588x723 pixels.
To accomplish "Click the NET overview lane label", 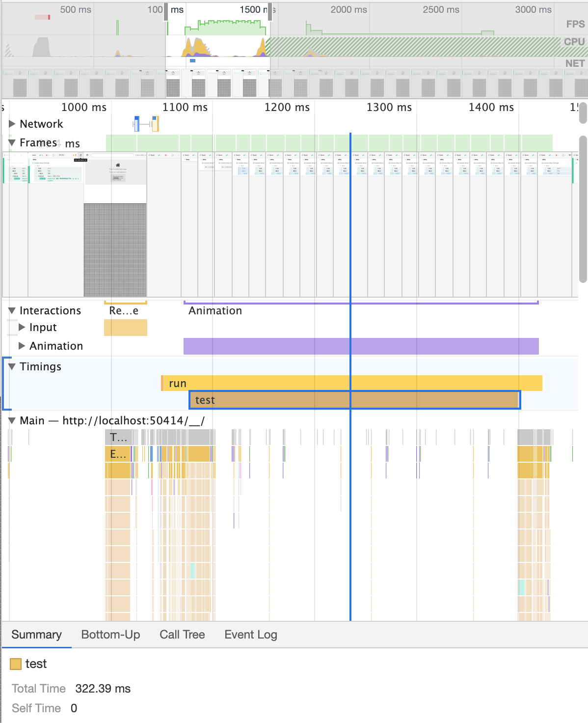I will [575, 63].
